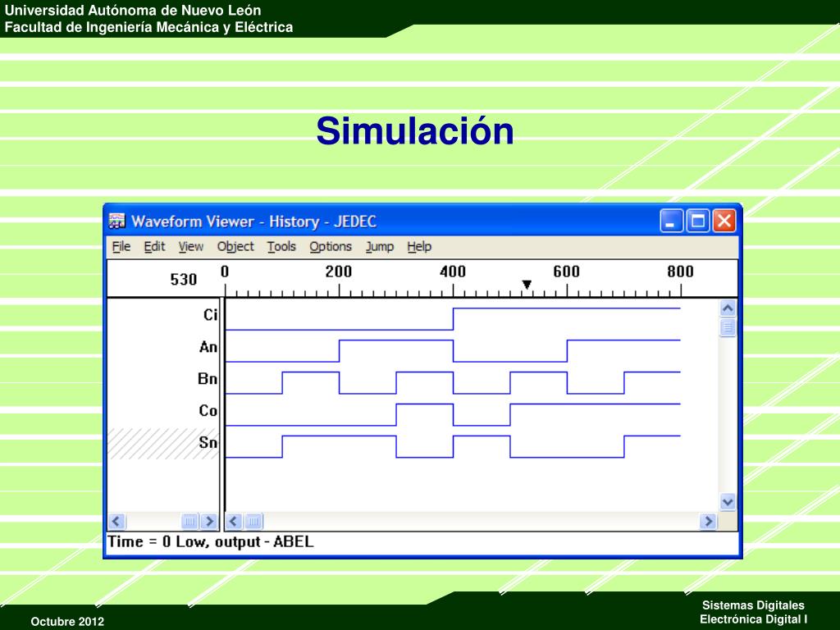Image resolution: width=840 pixels, height=630 pixels.
Task: Click the 600 mark on time ruler
Action: click(567, 272)
